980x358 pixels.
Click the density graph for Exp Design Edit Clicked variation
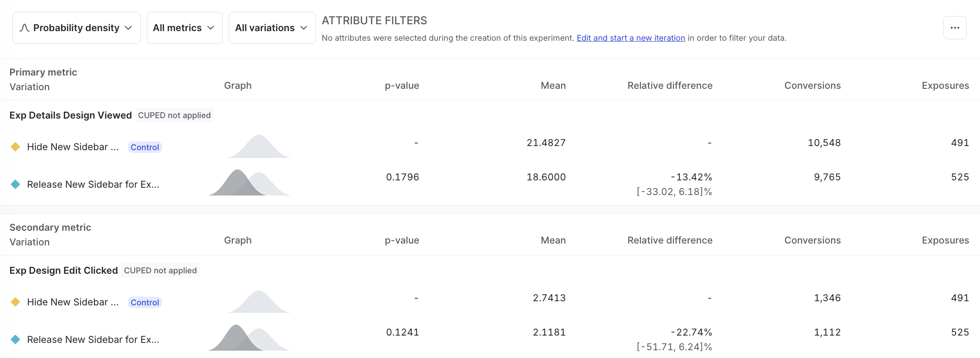click(249, 338)
